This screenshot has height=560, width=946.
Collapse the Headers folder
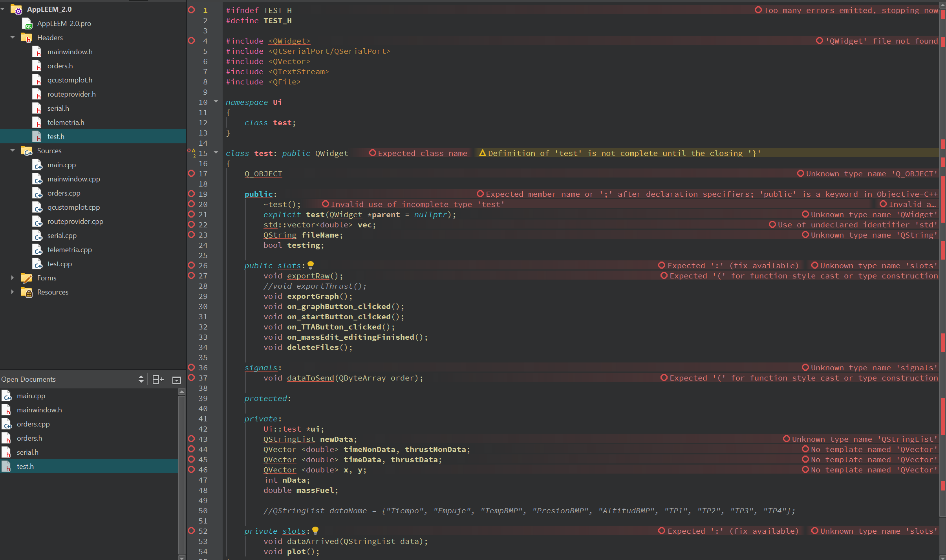coord(13,37)
